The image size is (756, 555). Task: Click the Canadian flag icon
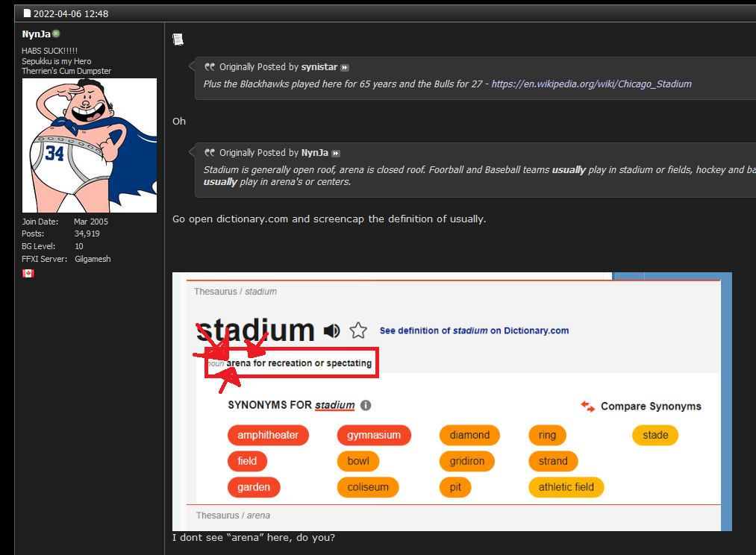click(x=28, y=273)
